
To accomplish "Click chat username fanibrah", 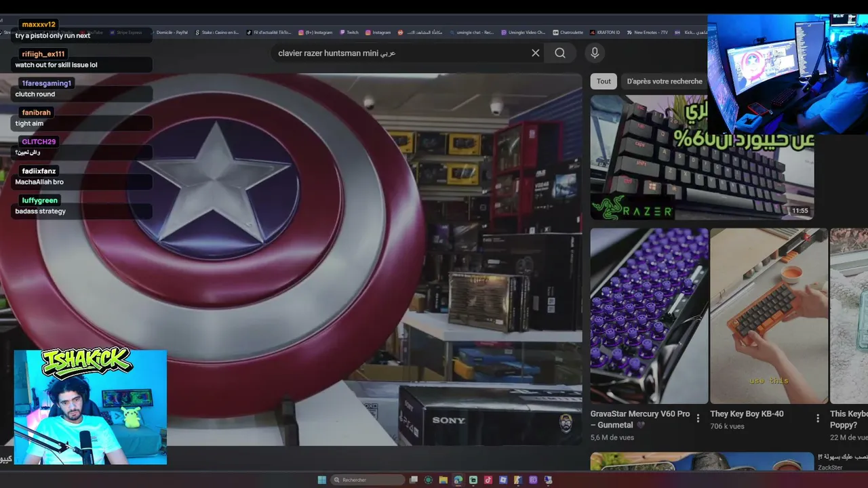I will (x=37, y=113).
